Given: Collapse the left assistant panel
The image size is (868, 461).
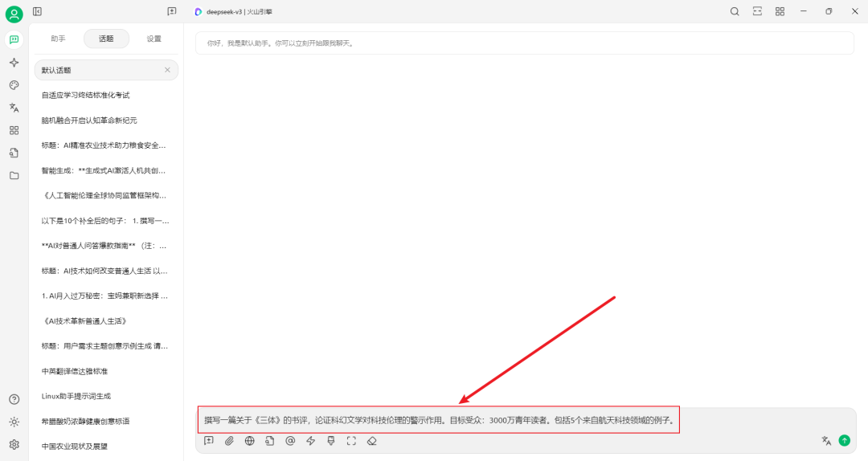Looking at the screenshot, I should point(37,11).
